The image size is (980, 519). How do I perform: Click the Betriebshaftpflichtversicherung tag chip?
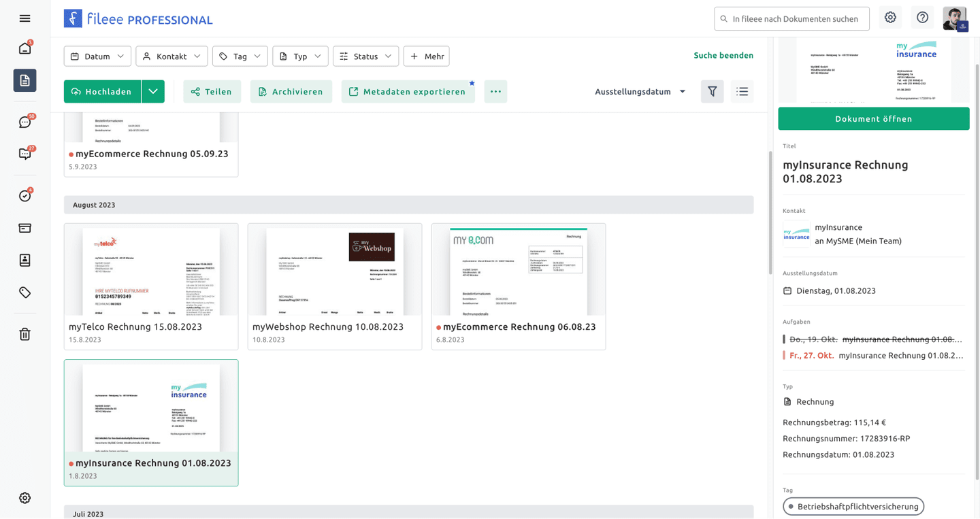[x=853, y=507]
